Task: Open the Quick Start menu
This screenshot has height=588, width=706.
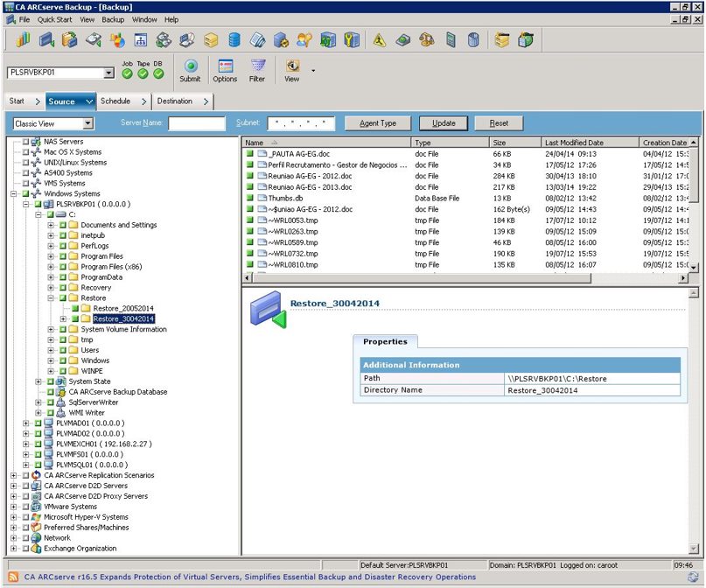Action: click(55, 19)
